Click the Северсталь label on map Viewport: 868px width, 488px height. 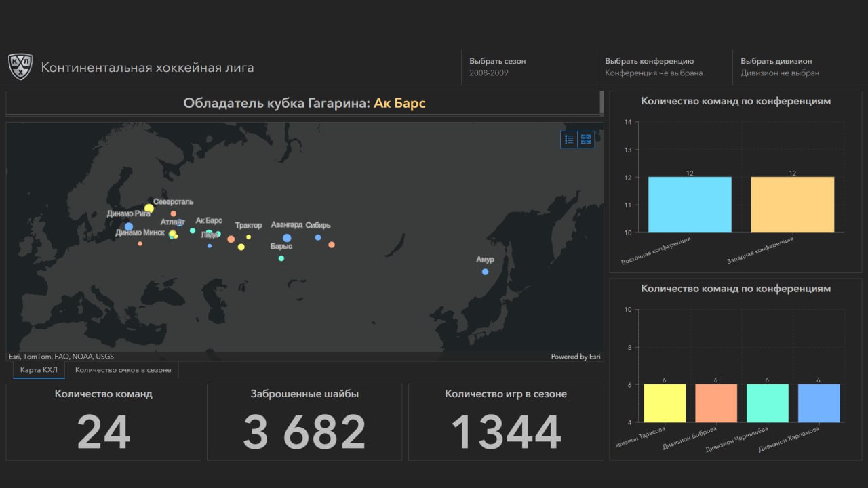click(x=174, y=202)
